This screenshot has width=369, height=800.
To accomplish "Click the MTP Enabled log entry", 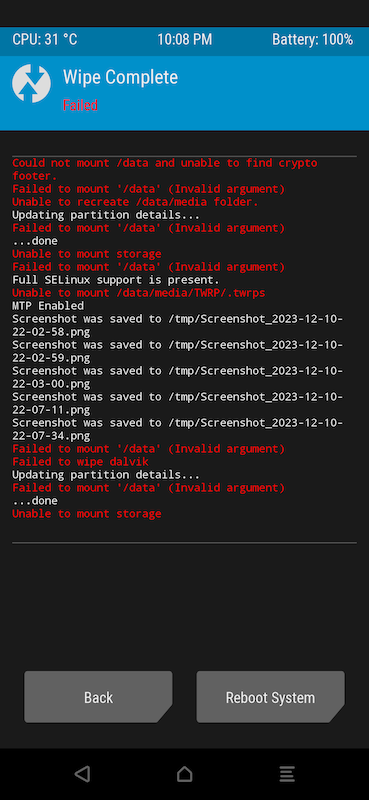I will (x=48, y=306).
